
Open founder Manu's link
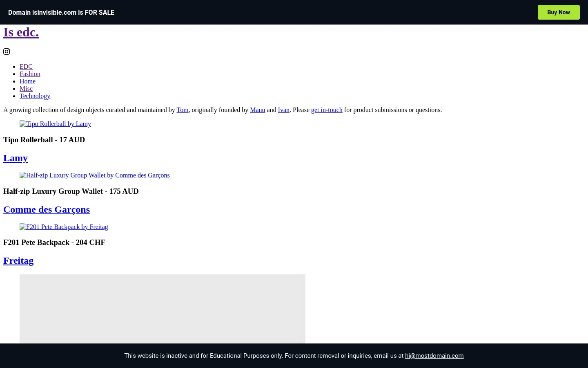[x=257, y=110]
